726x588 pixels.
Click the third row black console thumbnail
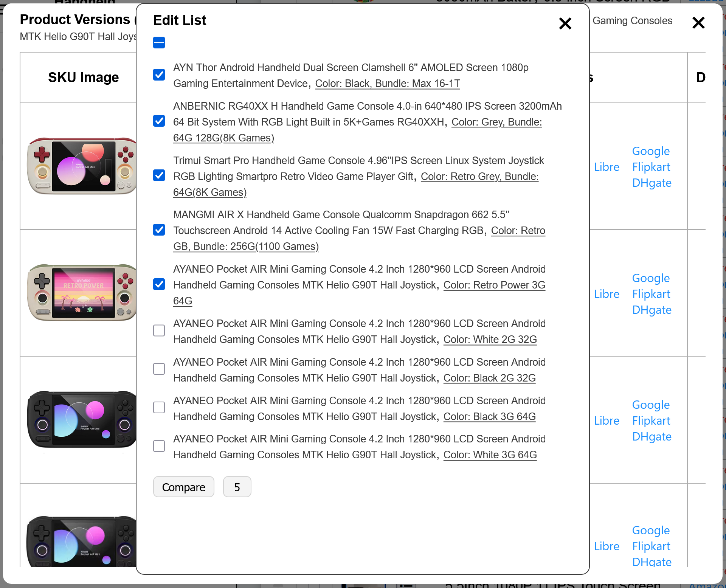(81, 419)
